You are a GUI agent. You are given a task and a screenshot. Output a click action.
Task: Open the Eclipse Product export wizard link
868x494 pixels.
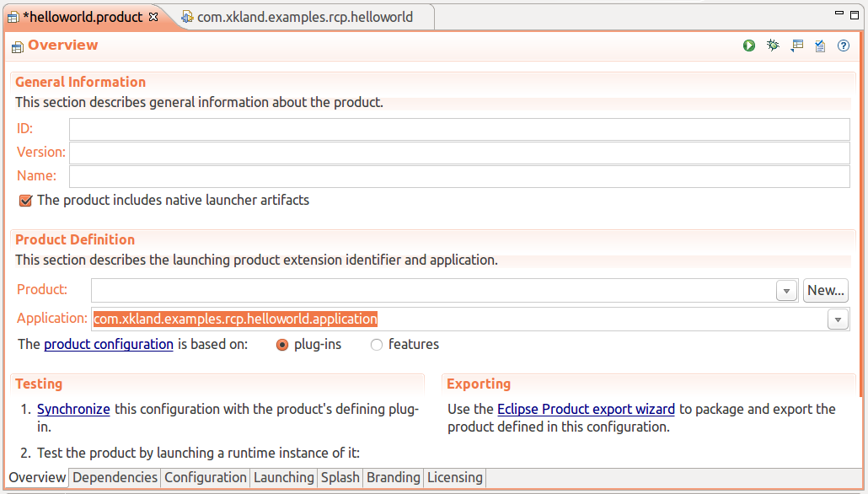pos(586,409)
